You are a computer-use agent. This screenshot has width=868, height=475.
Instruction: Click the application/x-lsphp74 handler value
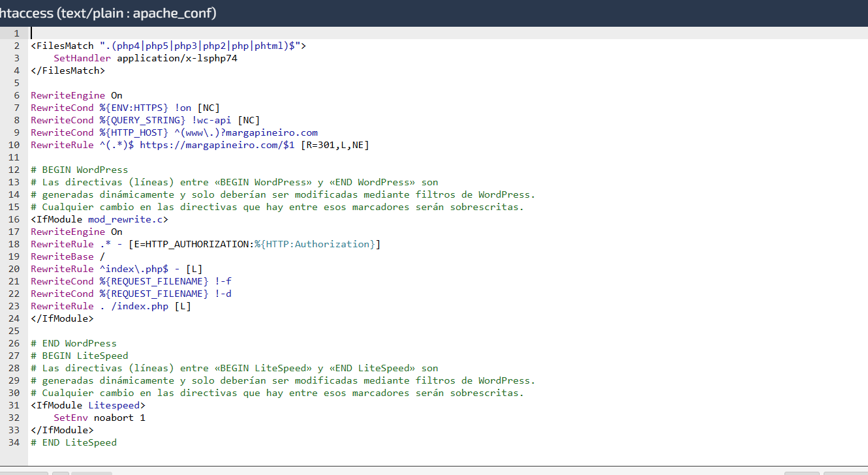click(x=177, y=58)
